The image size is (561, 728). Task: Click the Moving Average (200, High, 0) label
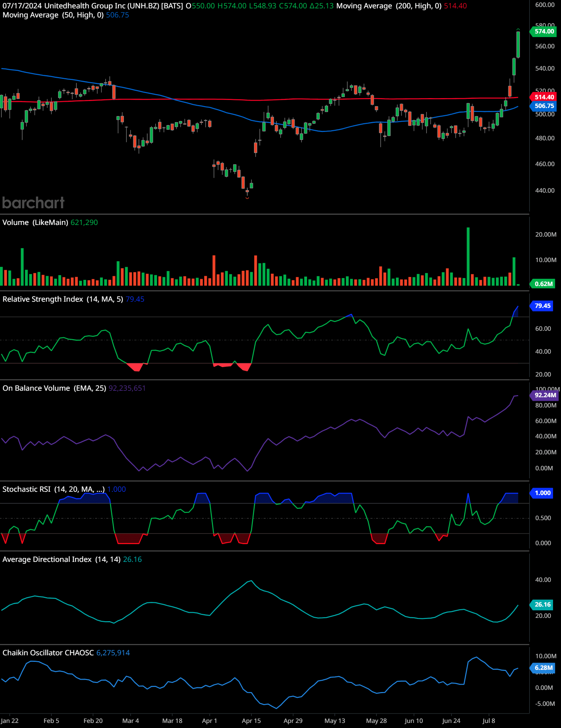pyautogui.click(x=389, y=6)
